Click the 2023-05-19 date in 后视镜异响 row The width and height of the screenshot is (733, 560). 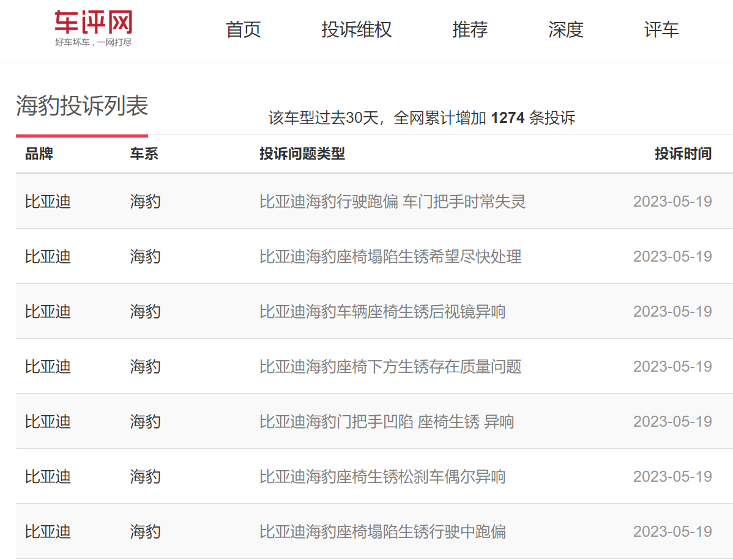coord(672,312)
